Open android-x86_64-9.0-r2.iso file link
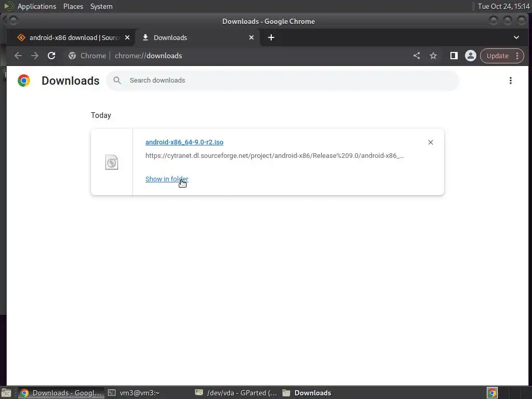Viewport: 532px width, 399px height. (184, 142)
